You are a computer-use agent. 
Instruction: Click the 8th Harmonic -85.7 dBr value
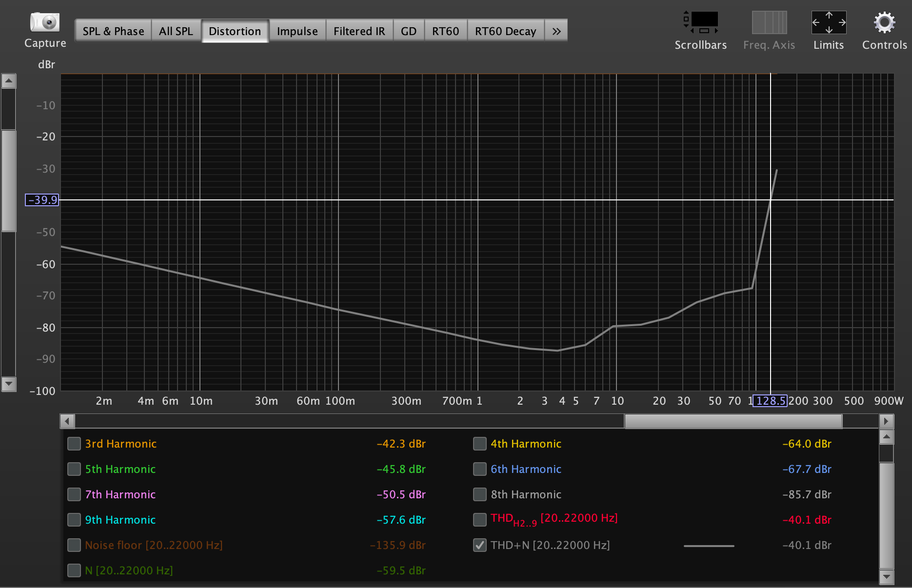[807, 494]
